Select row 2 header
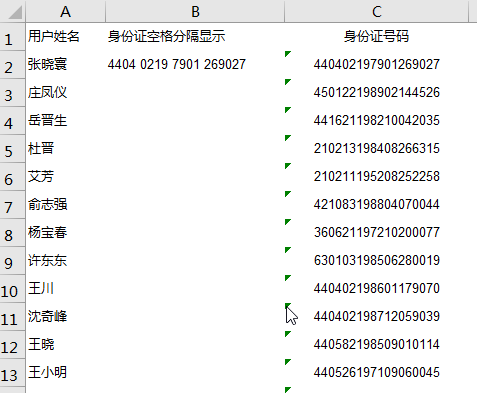The height and width of the screenshot is (393, 477). click(12, 65)
